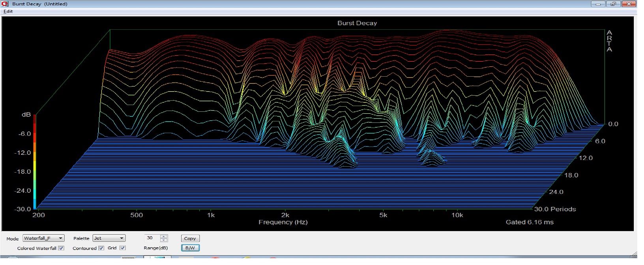Viewport: 644px width, 265px height.
Task: Disable the Grid checkbox
Action: [x=122, y=248]
